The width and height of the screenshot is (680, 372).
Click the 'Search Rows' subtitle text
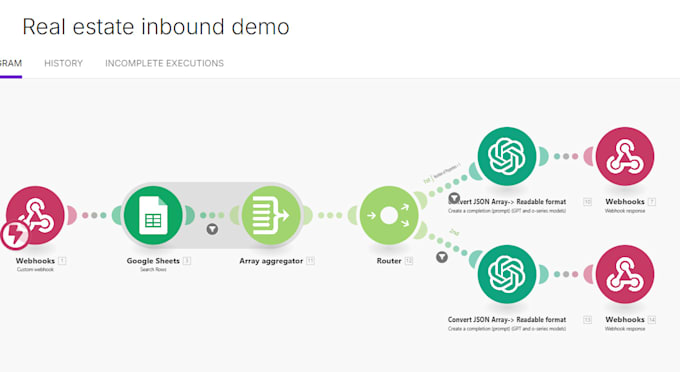[153, 270]
